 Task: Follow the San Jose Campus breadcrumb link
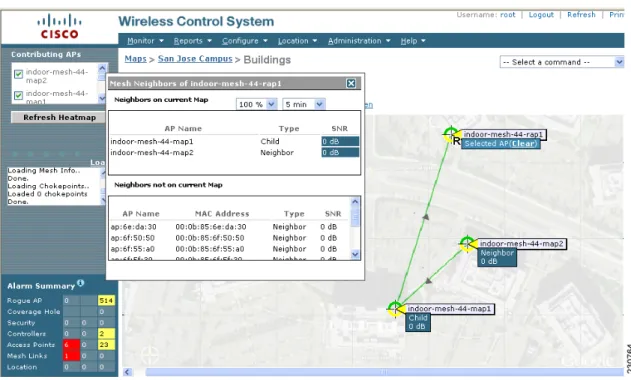pos(195,59)
